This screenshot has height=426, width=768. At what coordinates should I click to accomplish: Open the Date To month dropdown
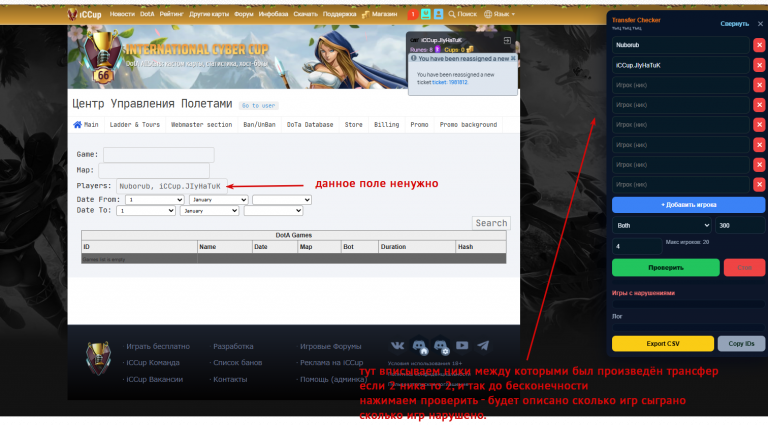210,211
